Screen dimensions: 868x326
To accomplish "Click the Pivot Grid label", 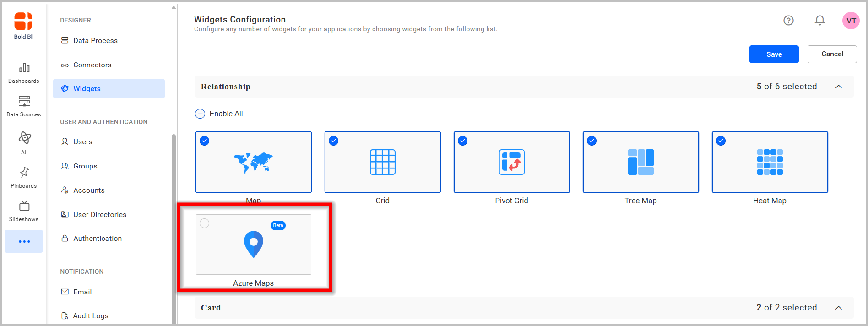I will 512,201.
